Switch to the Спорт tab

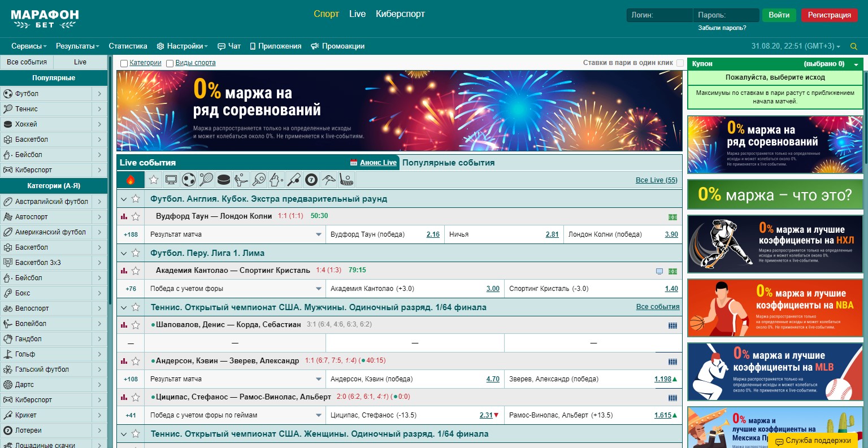point(327,14)
